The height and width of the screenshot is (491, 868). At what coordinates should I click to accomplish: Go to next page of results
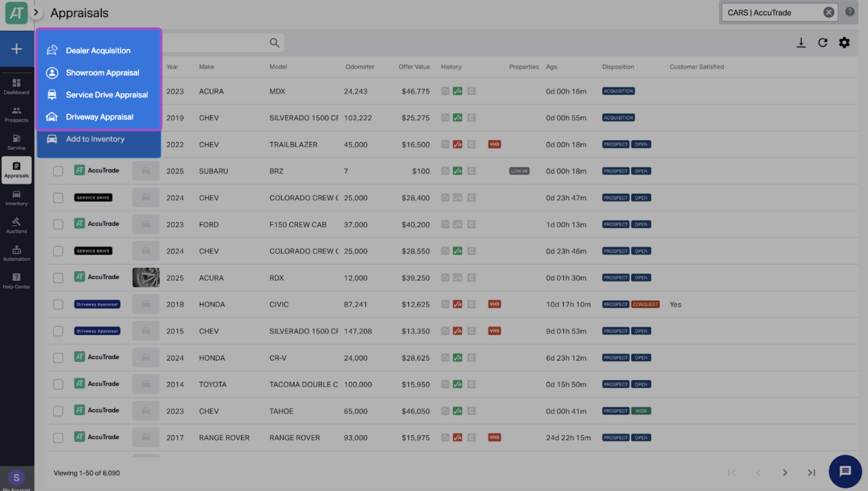click(785, 473)
